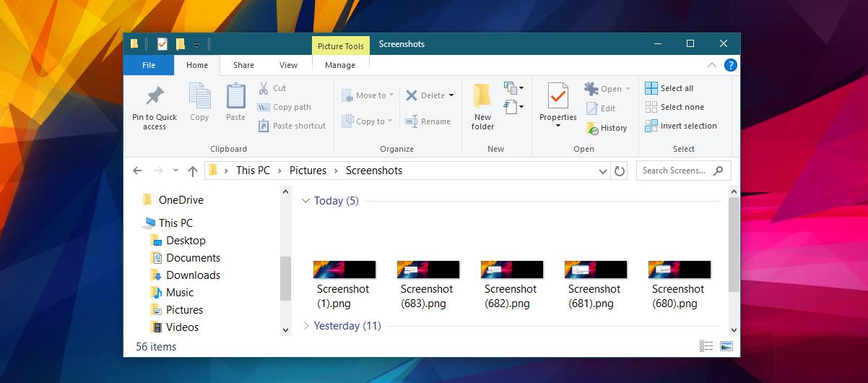Select the Screenshot (681).png file
This screenshot has height=383, width=868.
[x=596, y=285]
